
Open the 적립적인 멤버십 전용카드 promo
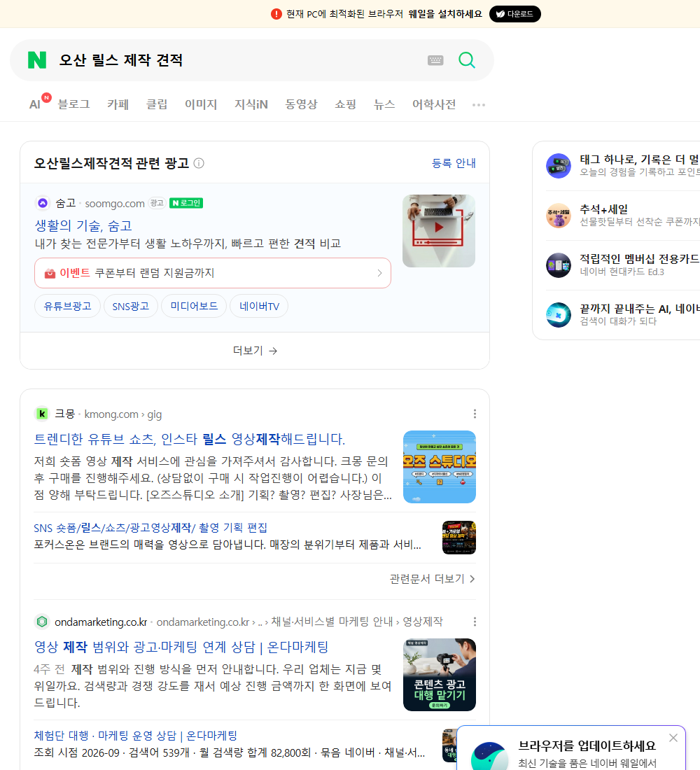pos(639,259)
